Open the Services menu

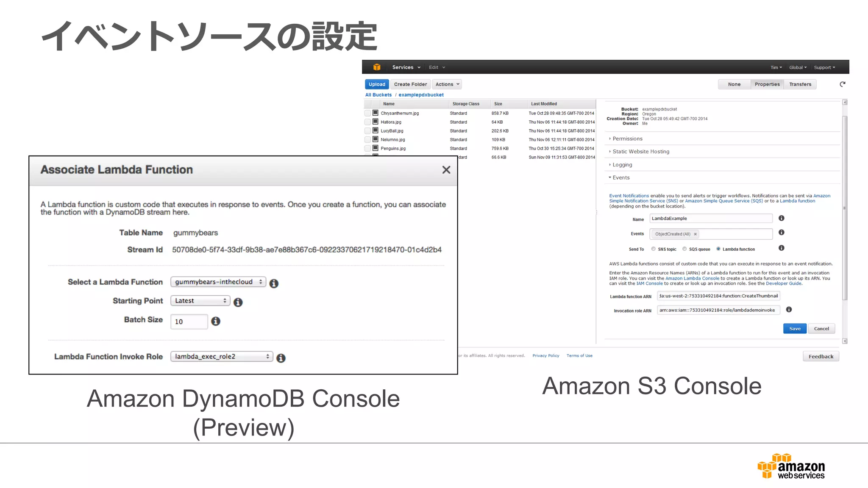406,67
